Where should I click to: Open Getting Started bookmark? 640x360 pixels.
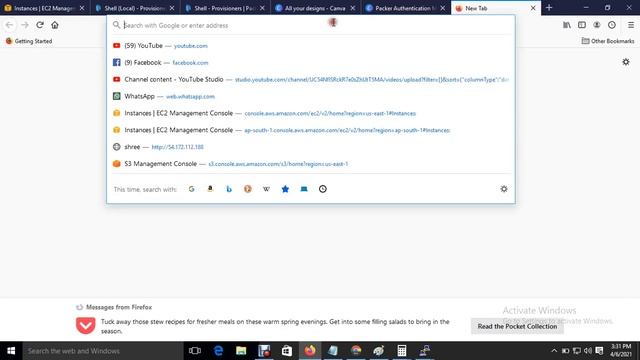[29, 41]
